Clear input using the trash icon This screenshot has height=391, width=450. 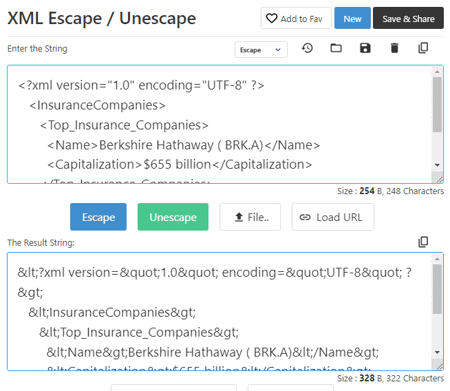coord(394,48)
